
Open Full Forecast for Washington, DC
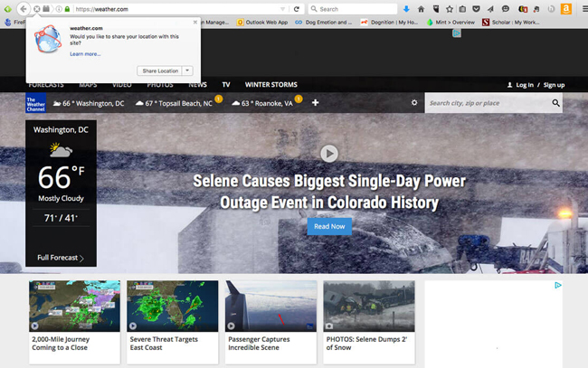pyautogui.click(x=60, y=258)
